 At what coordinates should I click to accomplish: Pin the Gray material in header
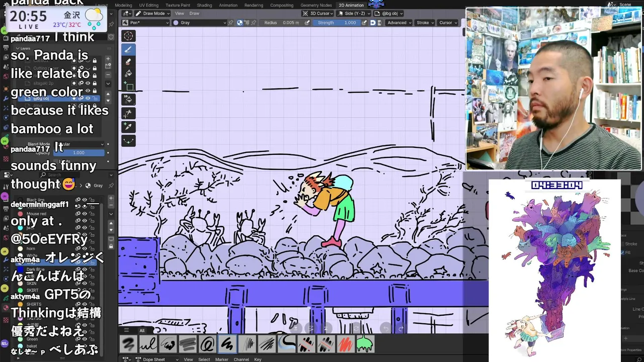231,23
